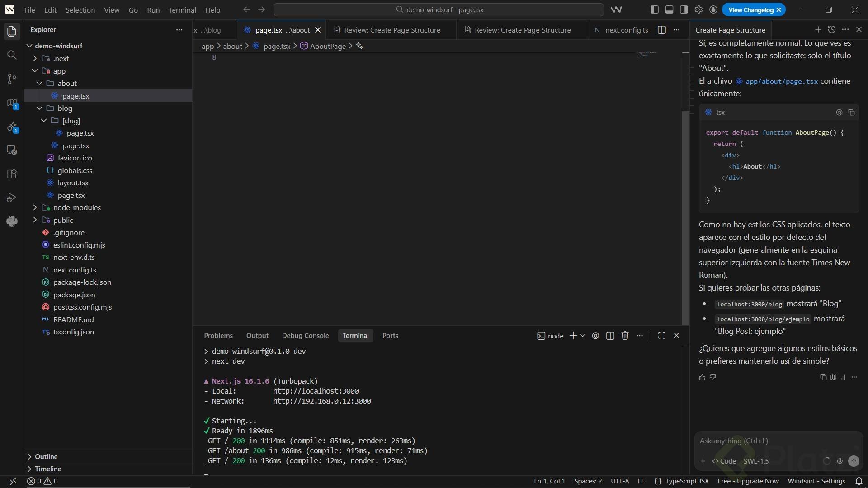
Task: Switch to the Debug Console tab
Action: 305,336
